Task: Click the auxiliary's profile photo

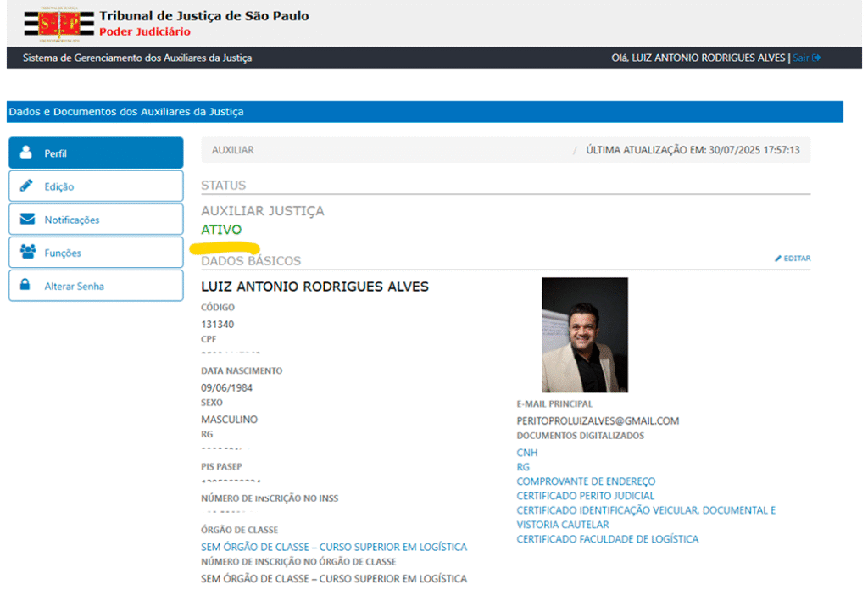Action: click(x=584, y=332)
